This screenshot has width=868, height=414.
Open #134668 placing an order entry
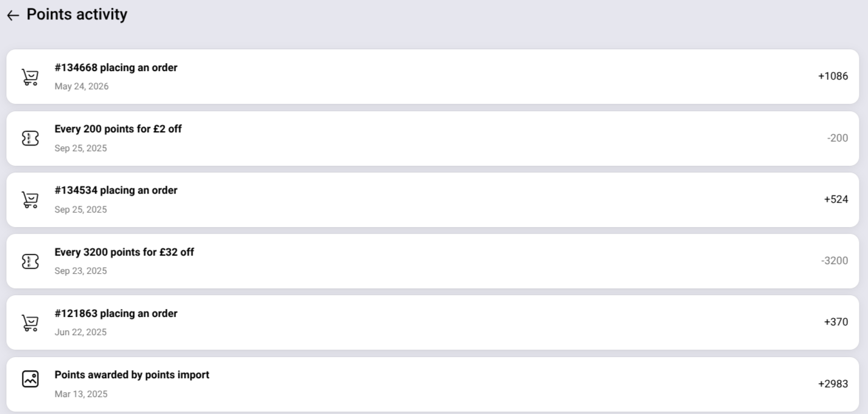[x=433, y=76]
